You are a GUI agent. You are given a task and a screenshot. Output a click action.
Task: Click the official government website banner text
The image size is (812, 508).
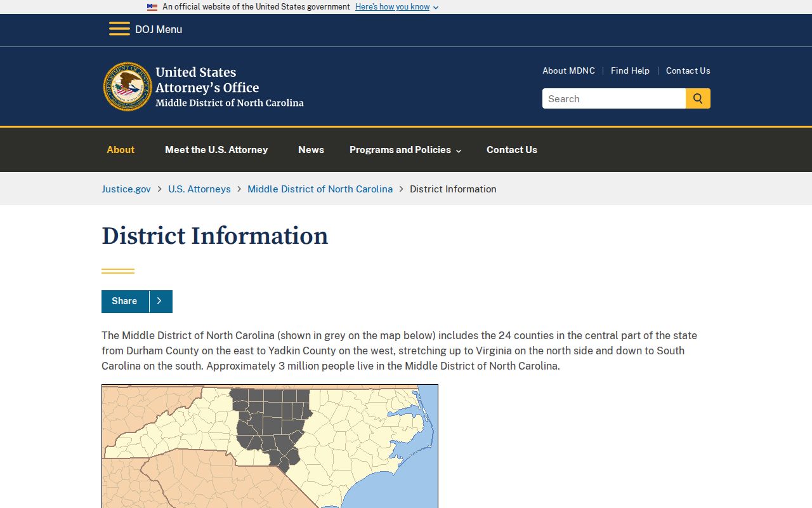tap(256, 7)
